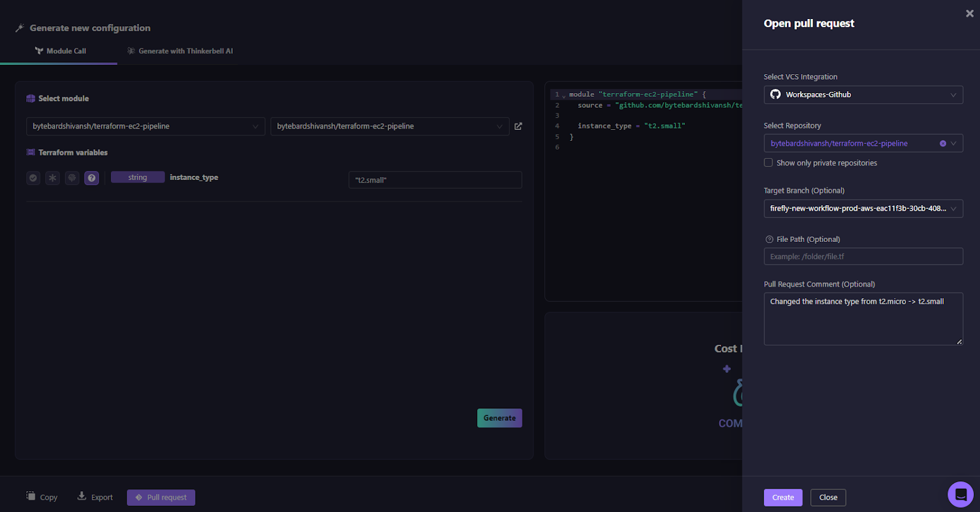Click the magic wand icon by Generate new configuration
This screenshot has width=980, height=512.
(x=20, y=28)
